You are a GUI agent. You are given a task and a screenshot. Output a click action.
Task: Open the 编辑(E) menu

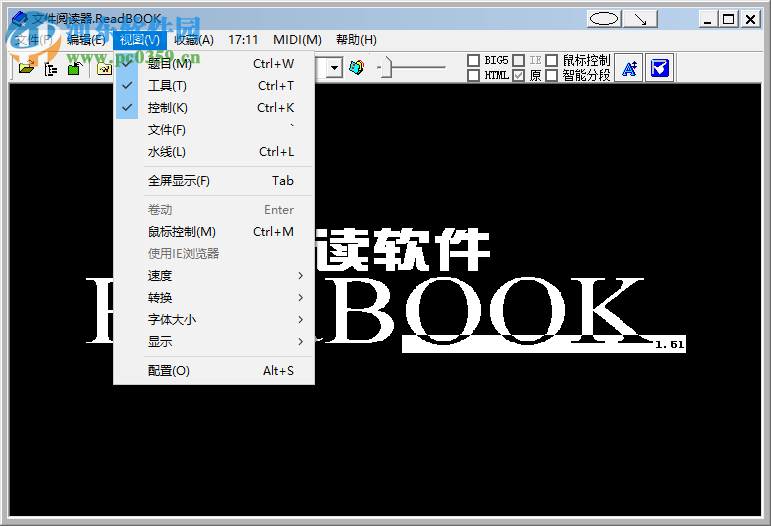coord(87,40)
